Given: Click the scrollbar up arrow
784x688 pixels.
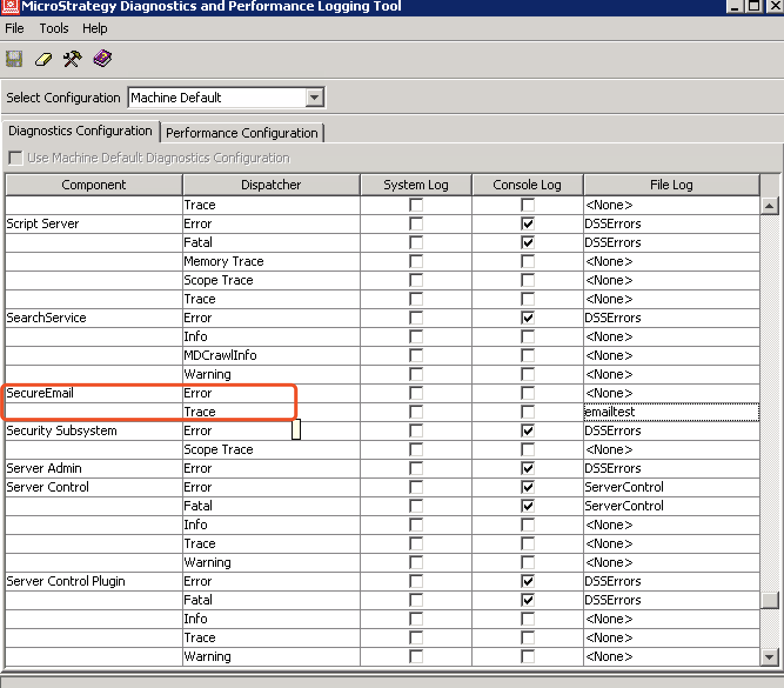Looking at the screenshot, I should 769,206.
